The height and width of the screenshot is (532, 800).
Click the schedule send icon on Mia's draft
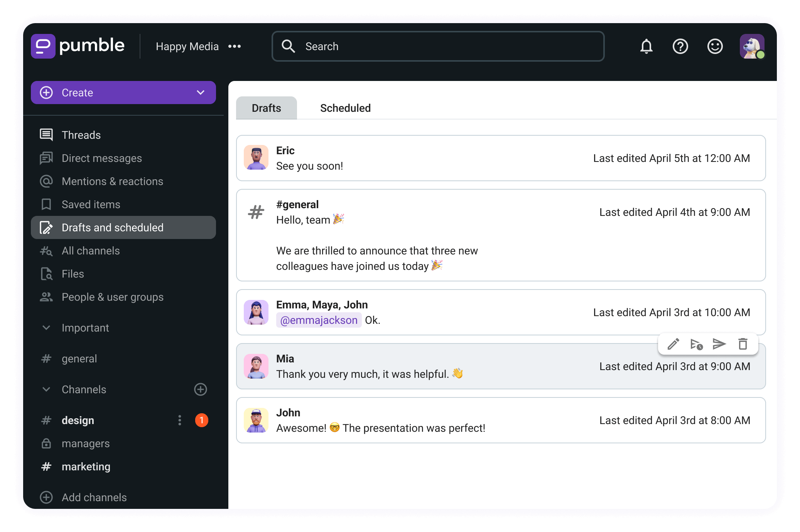tap(696, 344)
